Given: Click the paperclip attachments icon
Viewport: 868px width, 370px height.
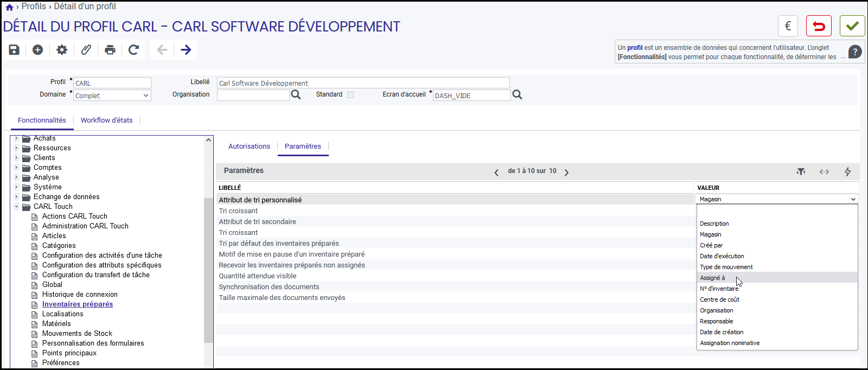Looking at the screenshot, I should 86,50.
